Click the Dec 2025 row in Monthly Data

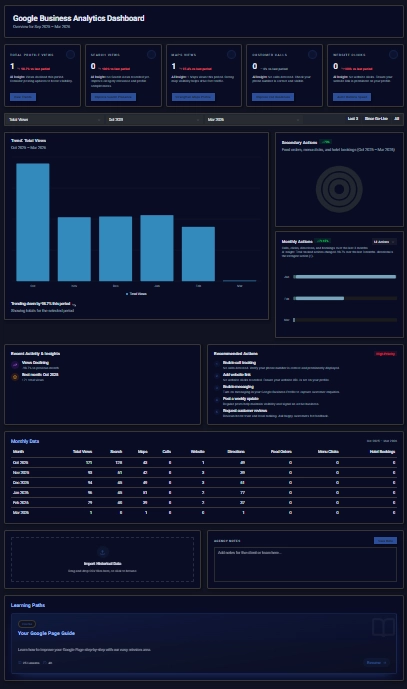pyautogui.click(x=204, y=483)
